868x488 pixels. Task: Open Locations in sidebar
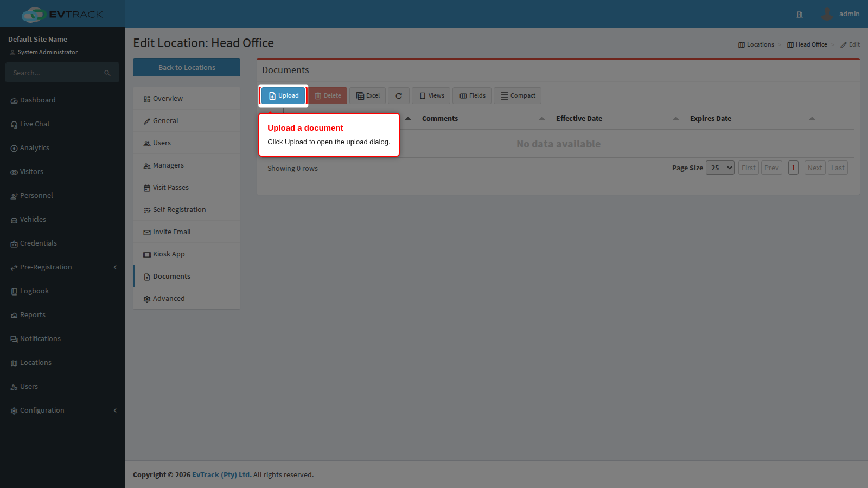coord(62,363)
